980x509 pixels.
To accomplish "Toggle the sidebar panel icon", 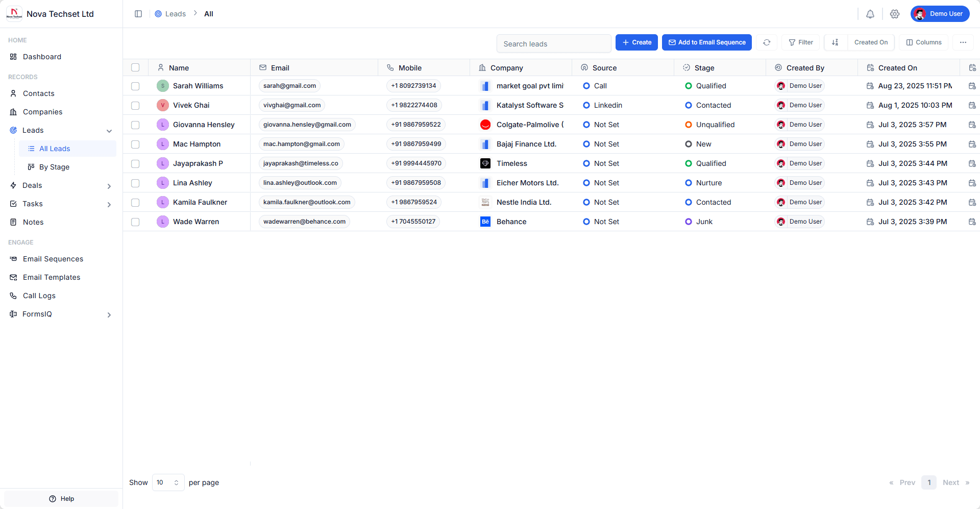I will (138, 14).
